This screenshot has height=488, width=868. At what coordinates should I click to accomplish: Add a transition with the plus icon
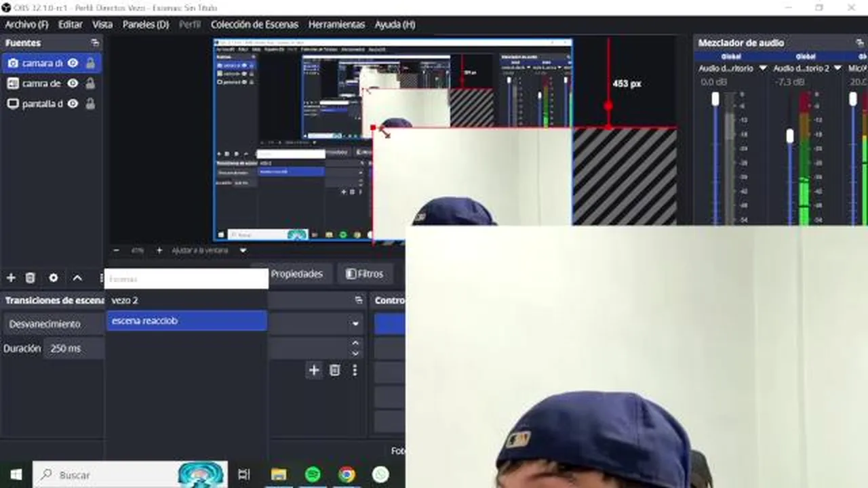click(x=313, y=370)
